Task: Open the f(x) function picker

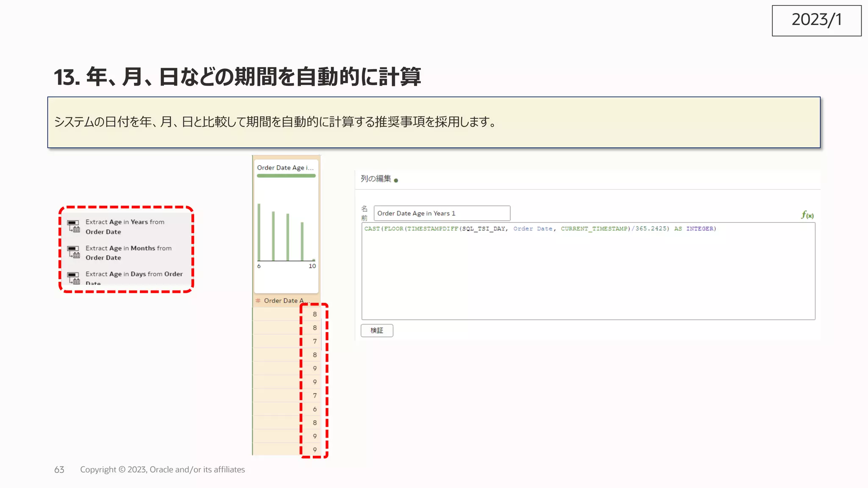Action: (807, 215)
